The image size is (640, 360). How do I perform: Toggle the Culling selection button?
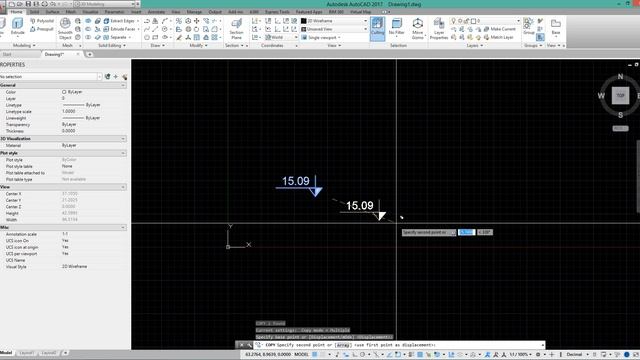pyautogui.click(x=378, y=29)
